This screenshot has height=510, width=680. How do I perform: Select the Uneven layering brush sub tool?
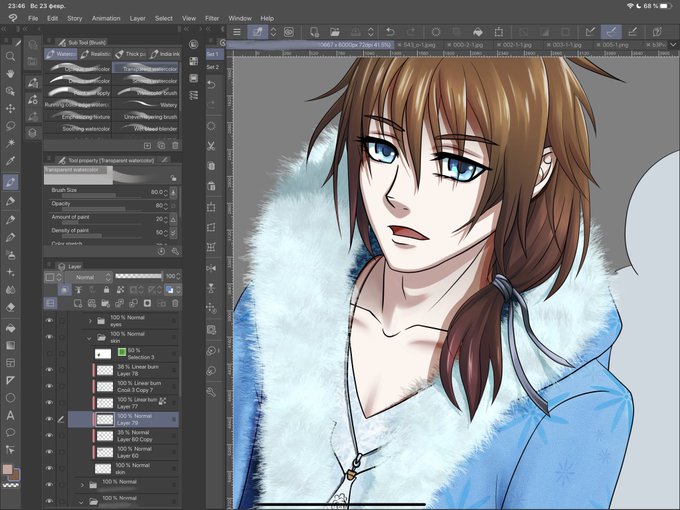click(x=145, y=117)
